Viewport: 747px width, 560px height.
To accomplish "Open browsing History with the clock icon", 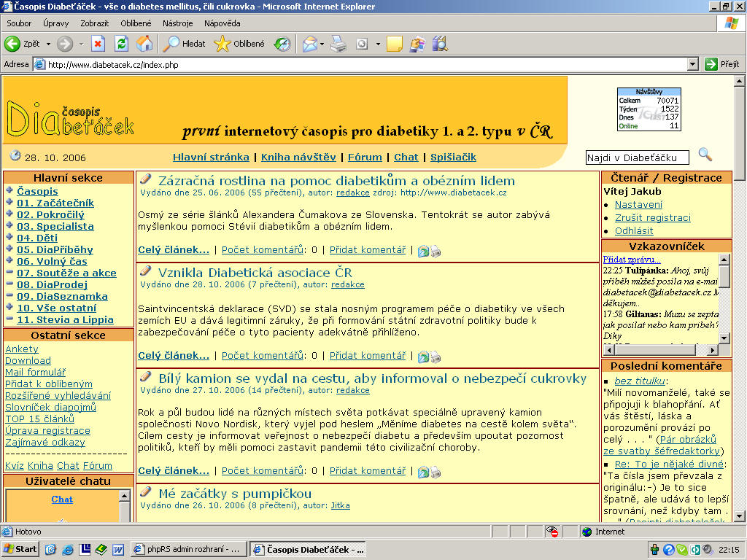I will [x=282, y=44].
